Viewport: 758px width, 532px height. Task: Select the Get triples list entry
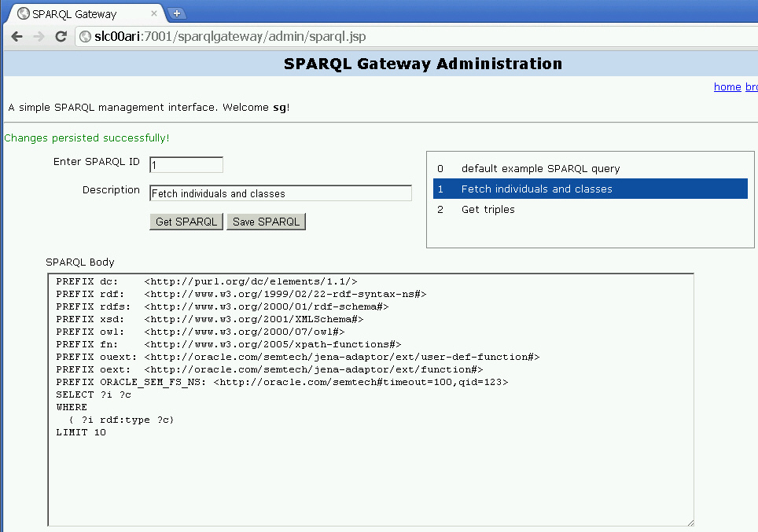[x=488, y=210]
